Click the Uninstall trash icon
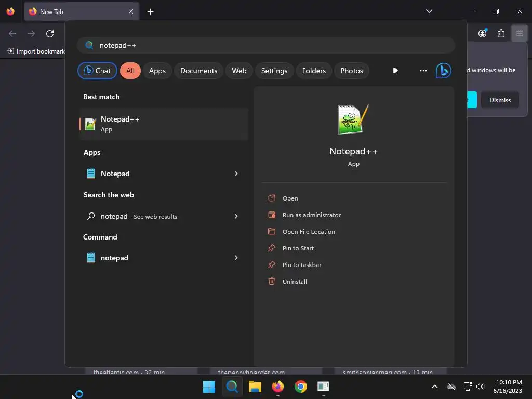 pos(271,281)
